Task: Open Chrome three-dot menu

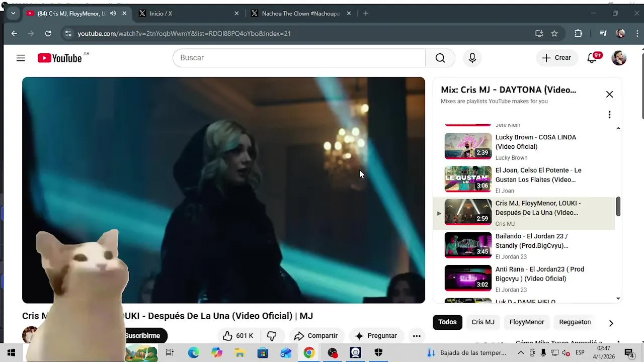Action: pyautogui.click(x=637, y=34)
